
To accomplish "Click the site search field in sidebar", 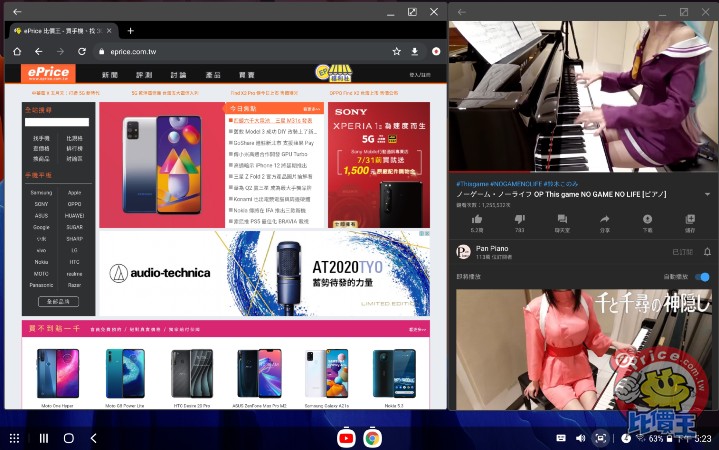I will (x=57, y=122).
